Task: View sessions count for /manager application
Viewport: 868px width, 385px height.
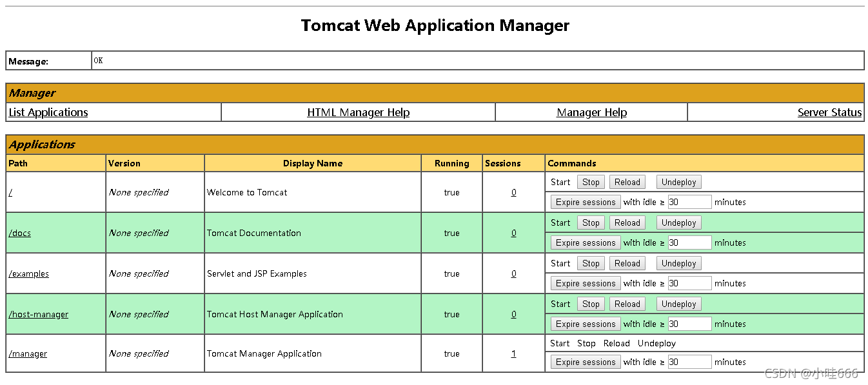Action: (513, 353)
